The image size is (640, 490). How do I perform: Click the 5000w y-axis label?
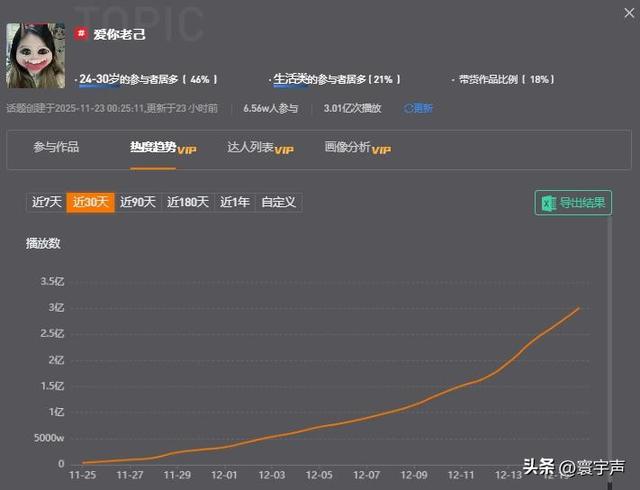[x=49, y=438]
